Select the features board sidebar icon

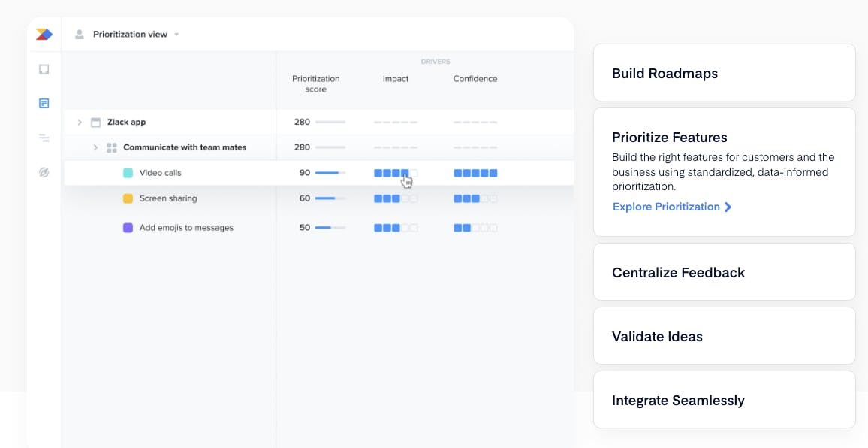tap(44, 103)
